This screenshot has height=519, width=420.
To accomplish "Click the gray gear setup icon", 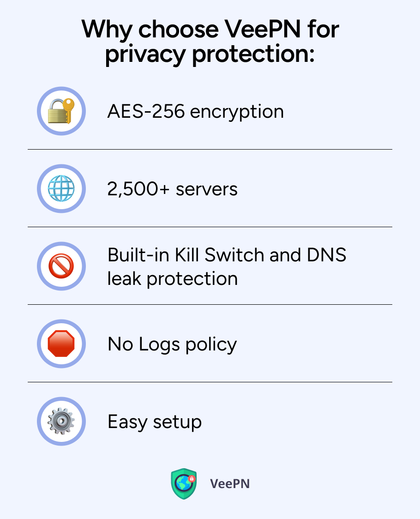I will point(61,421).
